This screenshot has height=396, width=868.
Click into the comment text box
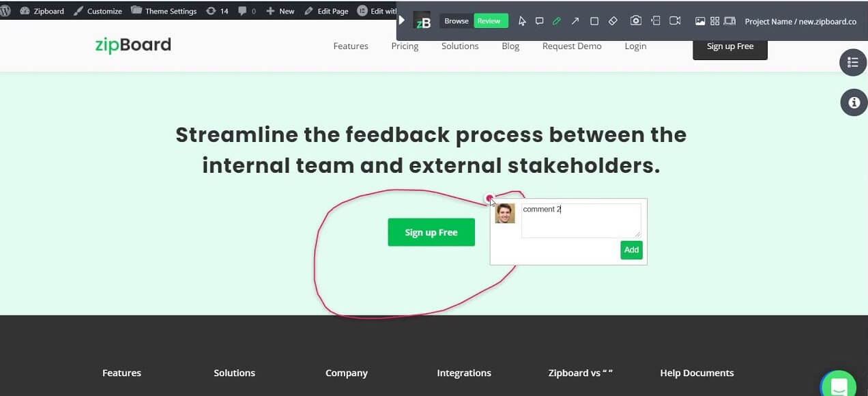tap(581, 221)
